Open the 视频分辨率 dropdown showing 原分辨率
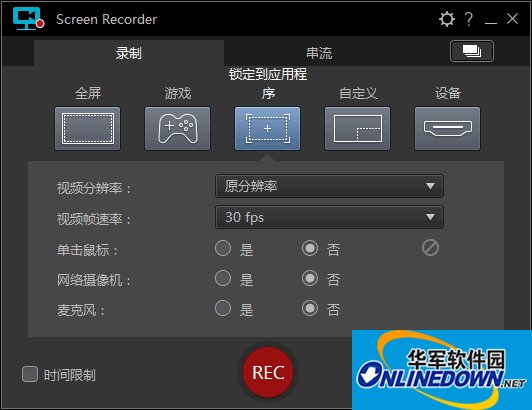 coord(329,186)
